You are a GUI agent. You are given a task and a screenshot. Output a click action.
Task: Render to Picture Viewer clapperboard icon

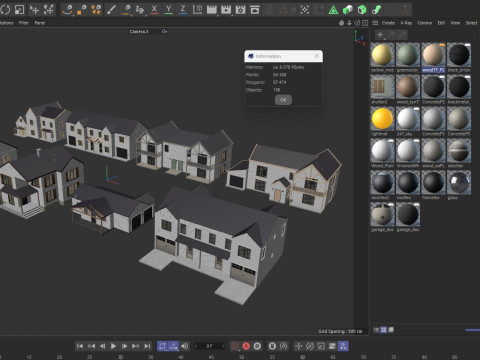[x=226, y=10]
